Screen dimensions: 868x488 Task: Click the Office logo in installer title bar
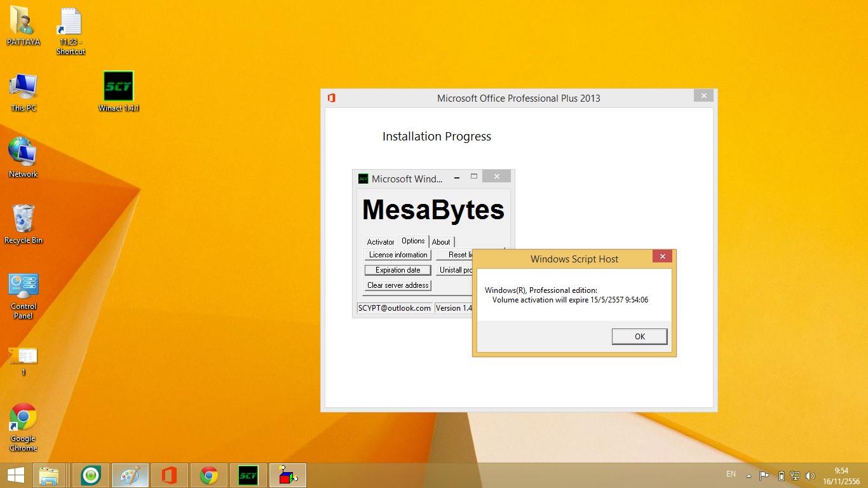(331, 98)
